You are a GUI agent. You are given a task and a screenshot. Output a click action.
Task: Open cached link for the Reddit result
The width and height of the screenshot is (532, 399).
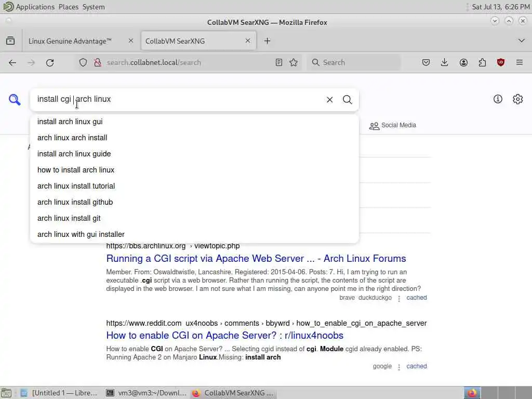[x=416, y=366]
